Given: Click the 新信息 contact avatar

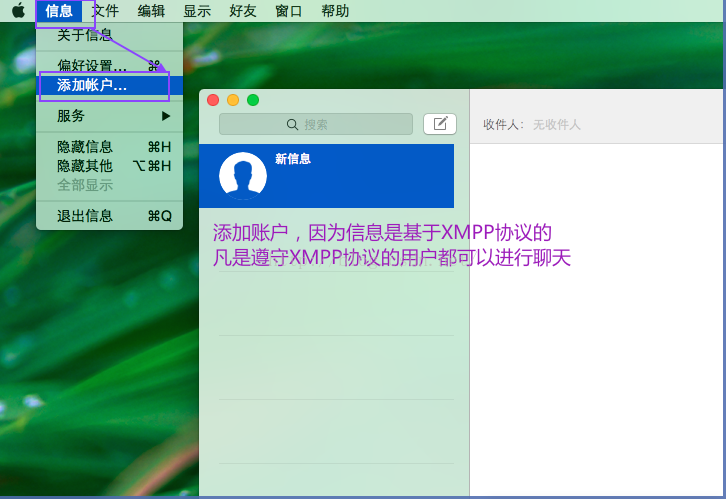Looking at the screenshot, I should pyautogui.click(x=243, y=176).
